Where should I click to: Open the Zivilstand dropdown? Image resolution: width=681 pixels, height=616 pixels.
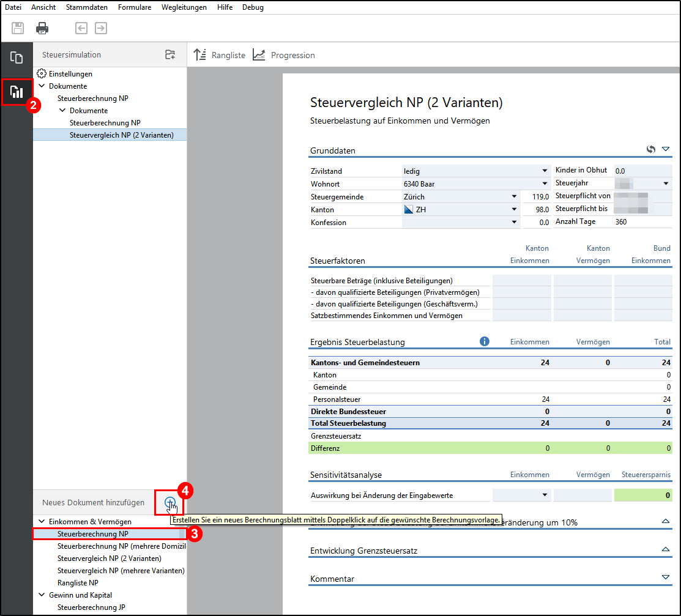pyautogui.click(x=545, y=171)
